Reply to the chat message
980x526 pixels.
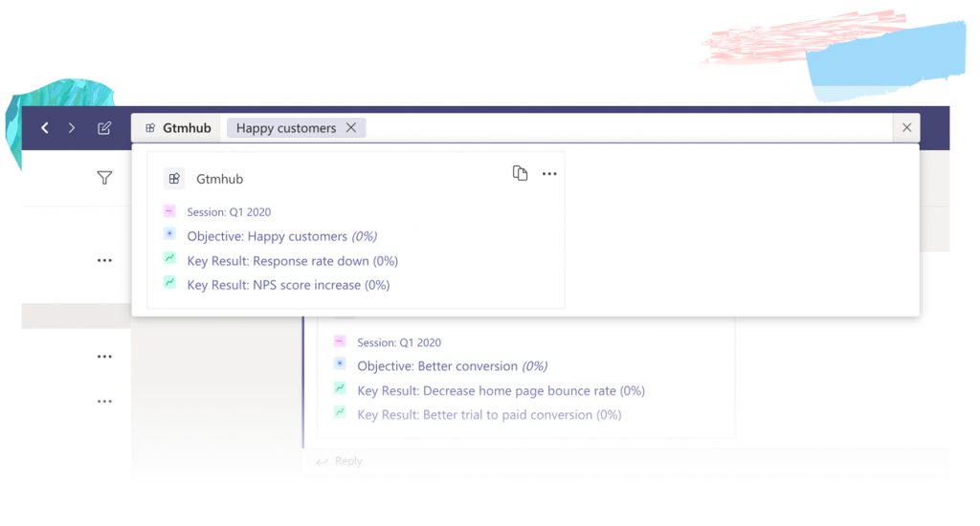coord(340,461)
